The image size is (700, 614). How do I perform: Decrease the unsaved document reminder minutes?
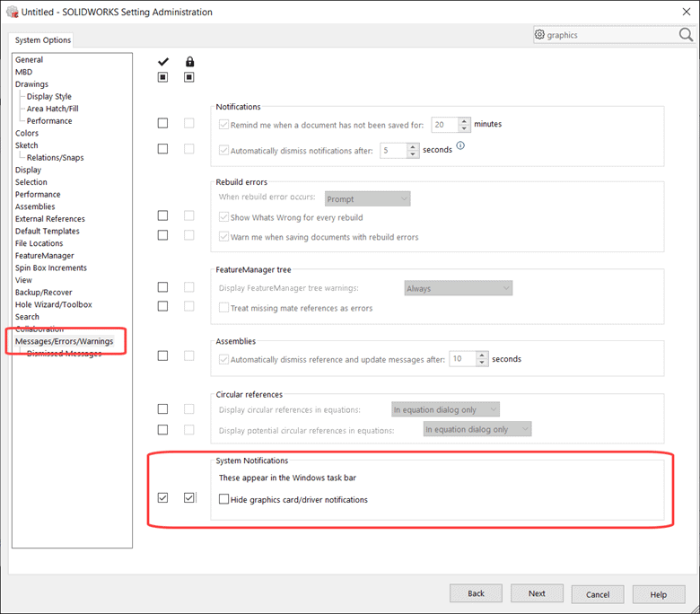[x=464, y=128]
